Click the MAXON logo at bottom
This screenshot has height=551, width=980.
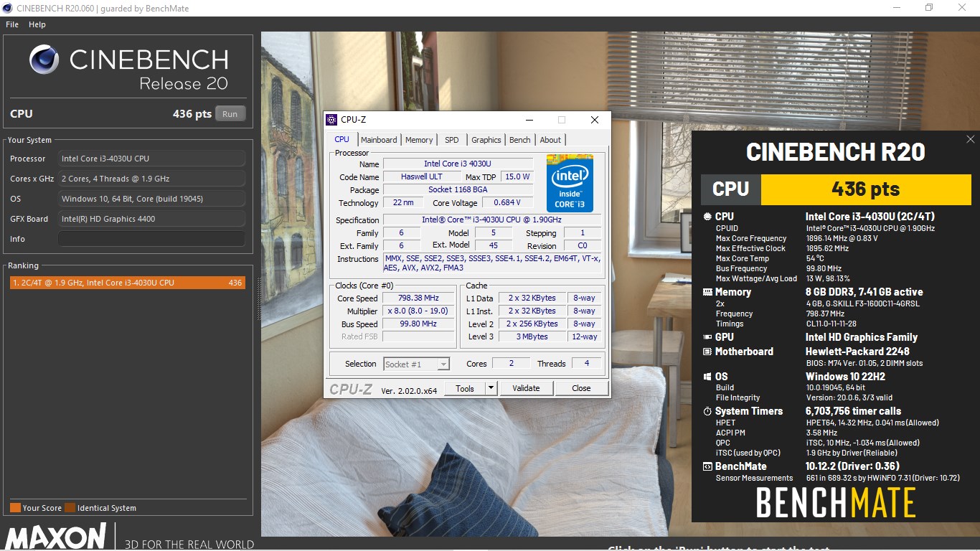[x=56, y=537]
